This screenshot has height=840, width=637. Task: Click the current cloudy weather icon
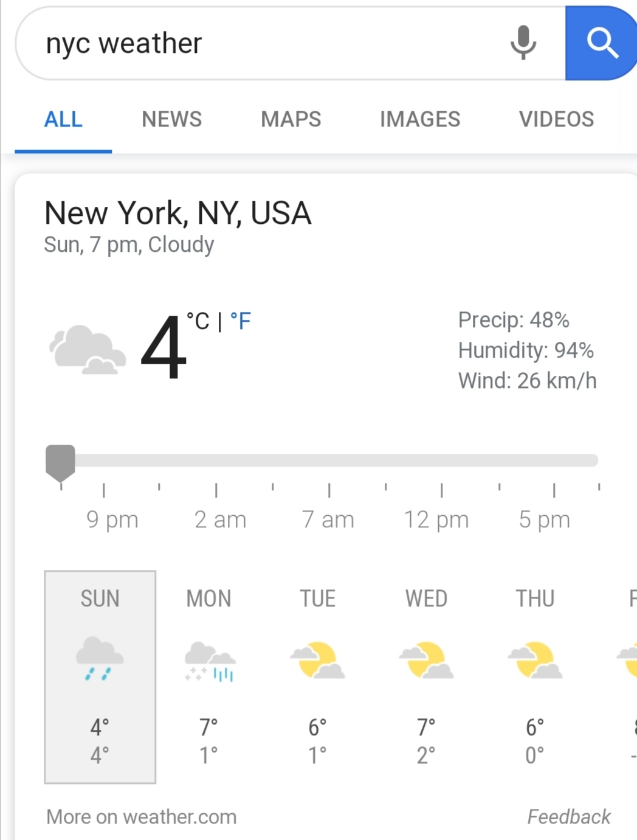[x=88, y=349]
